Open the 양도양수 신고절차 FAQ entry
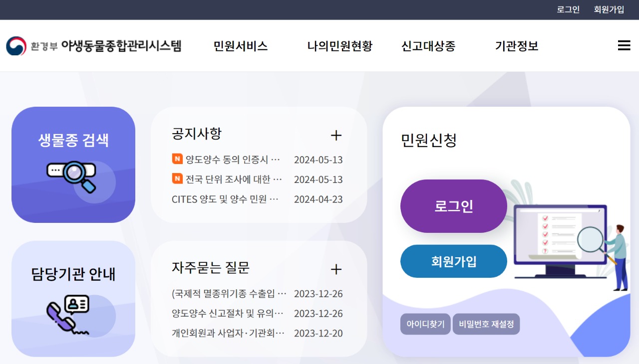 tap(228, 314)
